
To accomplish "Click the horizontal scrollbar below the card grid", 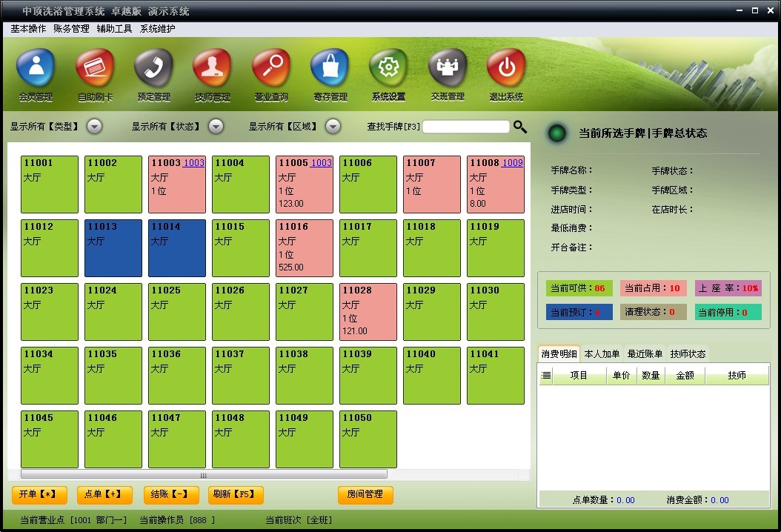I will [204, 475].
